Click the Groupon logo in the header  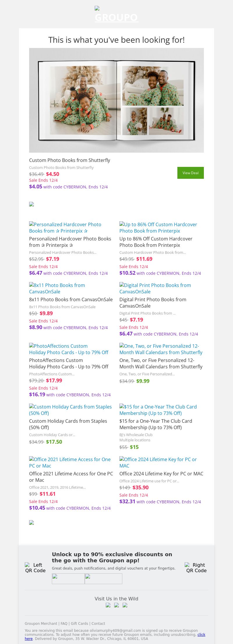tap(116, 15)
